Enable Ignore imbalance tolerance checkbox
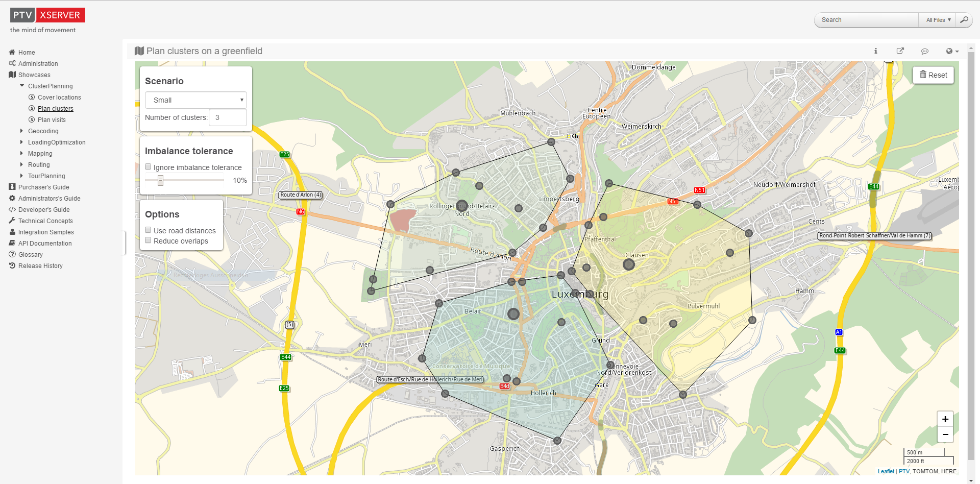The width and height of the screenshot is (980, 484). (x=148, y=167)
